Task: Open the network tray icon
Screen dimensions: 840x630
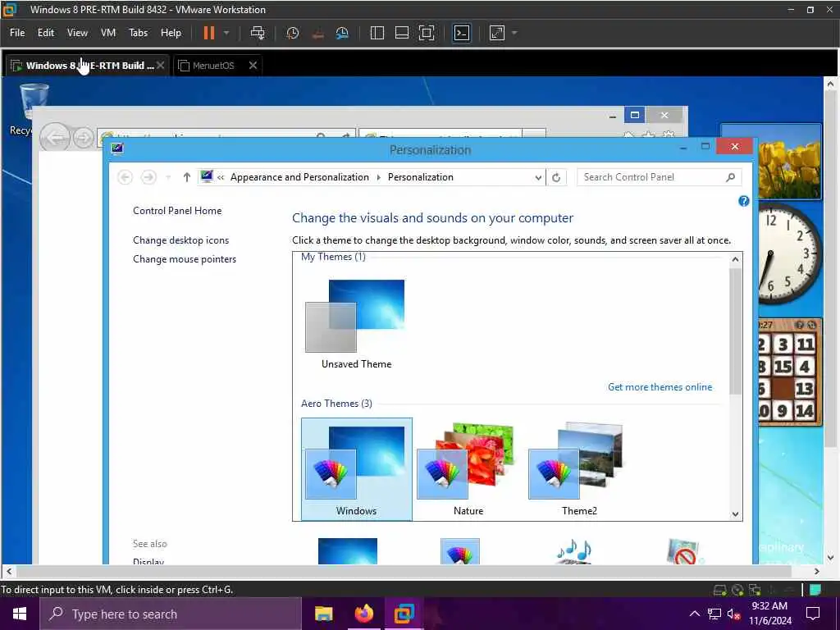Action: (714, 614)
